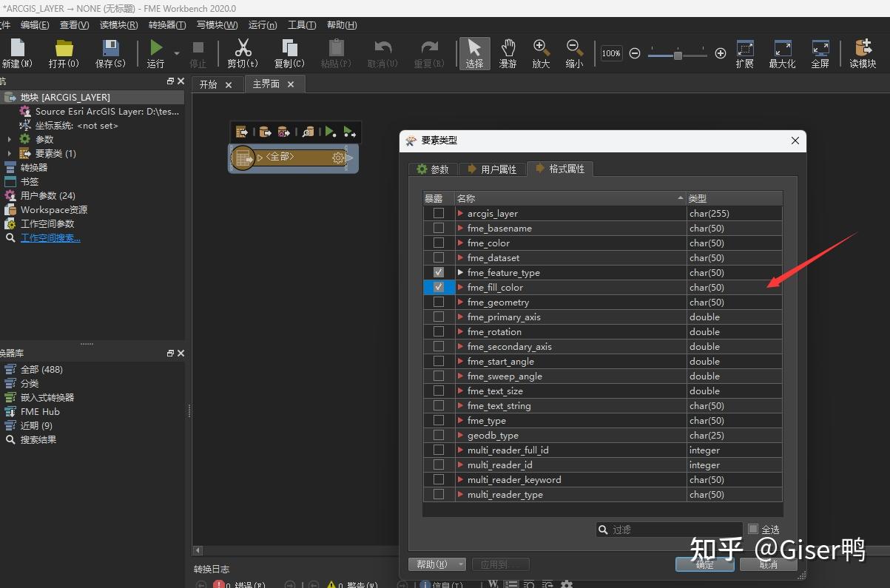Click the Save (保存) floppy disk icon
This screenshot has width=890, height=588.
(110, 49)
